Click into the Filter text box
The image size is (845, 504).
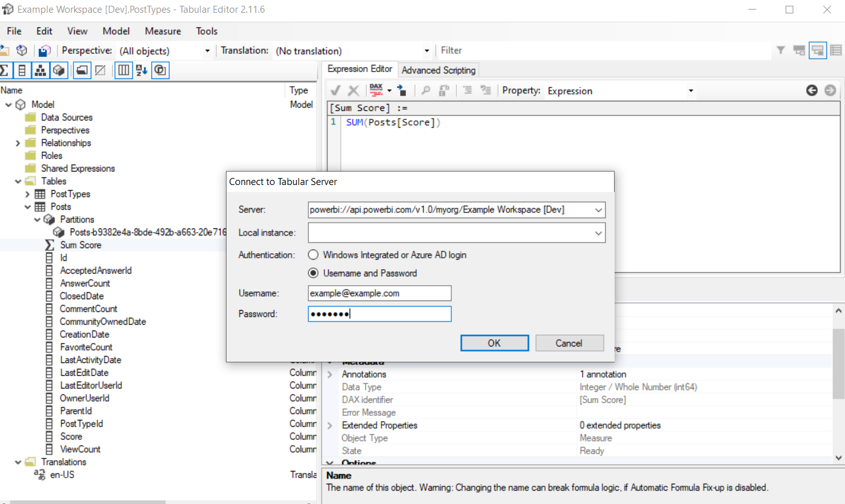pos(604,50)
